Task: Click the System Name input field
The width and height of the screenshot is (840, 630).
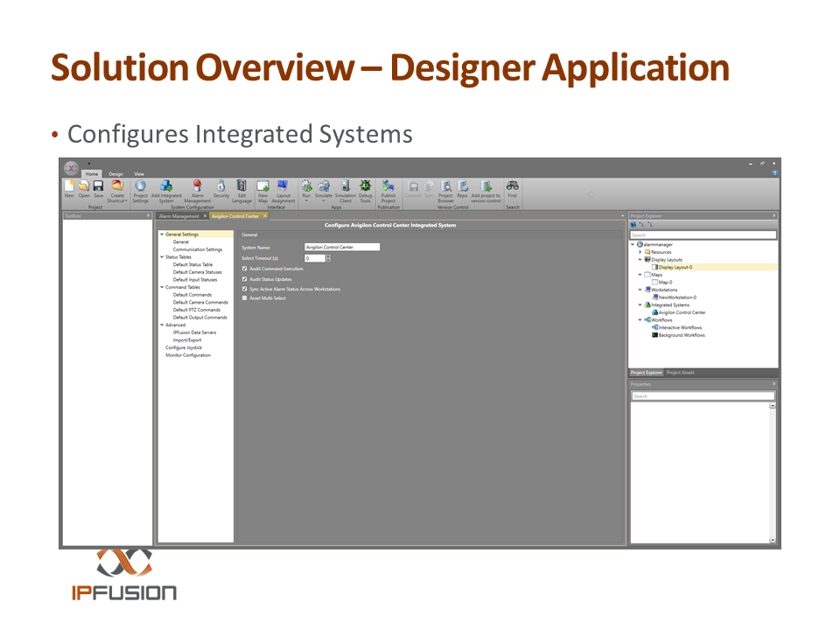Action: click(x=342, y=247)
